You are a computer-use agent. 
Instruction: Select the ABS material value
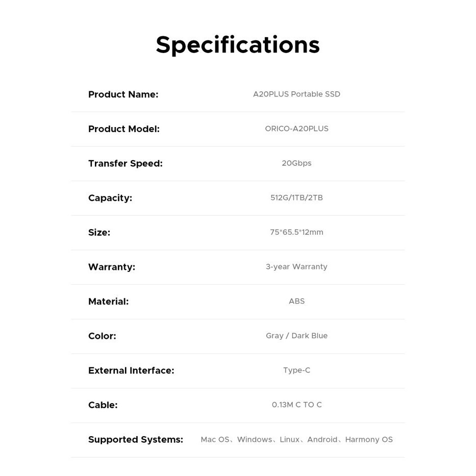tap(296, 302)
